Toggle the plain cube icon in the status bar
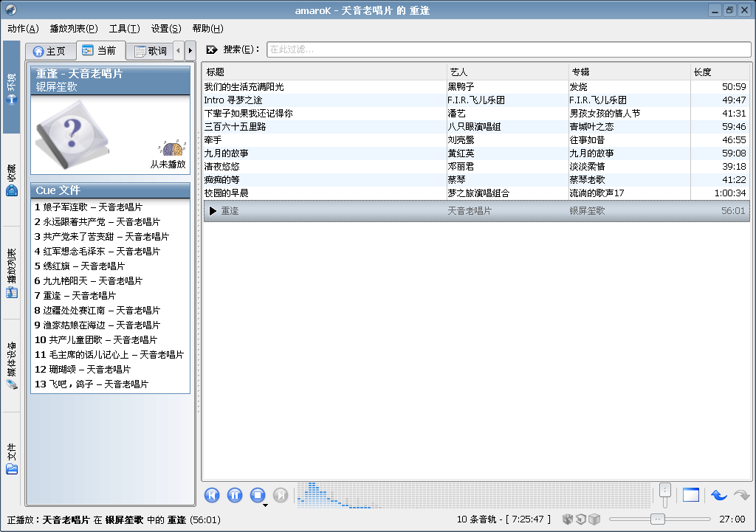Screen dimensions: 756x532 594,519
